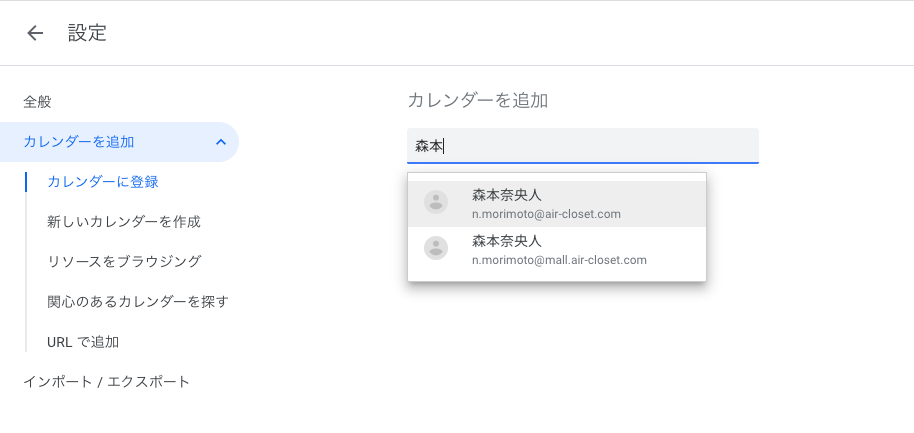Select the first 森本奈央人 name in the suggestions
Screen dimensions: 914x433
(506, 195)
